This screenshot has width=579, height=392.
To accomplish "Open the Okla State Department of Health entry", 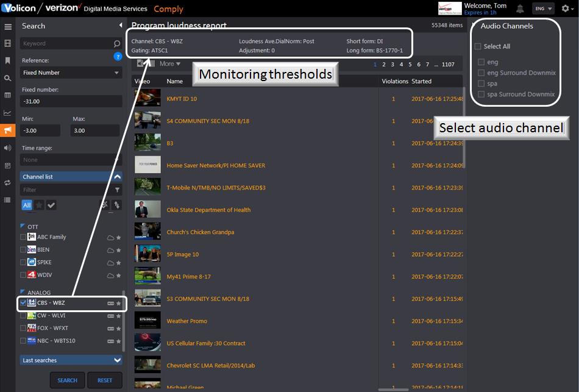I will (x=208, y=210).
